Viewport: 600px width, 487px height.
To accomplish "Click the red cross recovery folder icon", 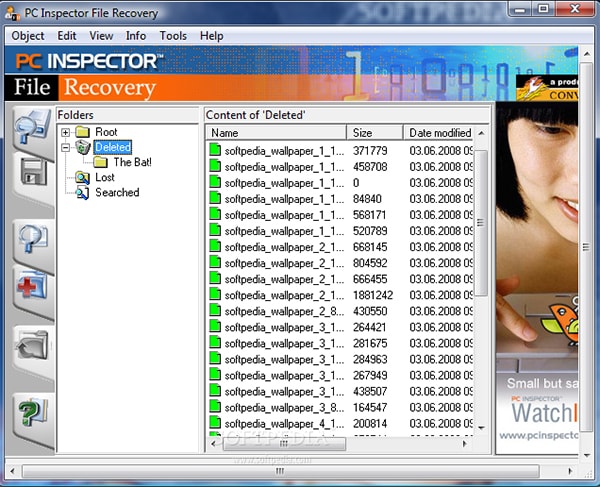I will pos(32,286).
